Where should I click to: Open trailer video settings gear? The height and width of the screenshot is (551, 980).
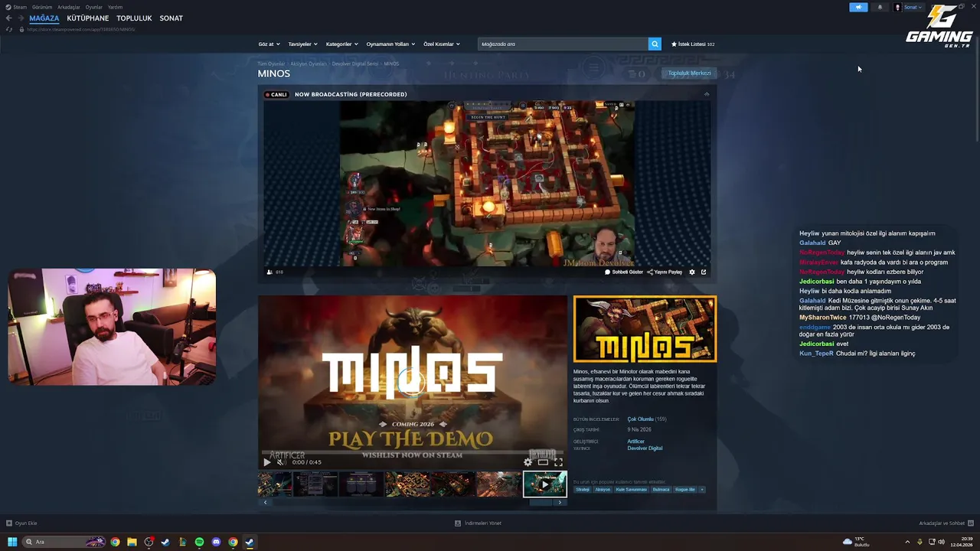pos(528,461)
